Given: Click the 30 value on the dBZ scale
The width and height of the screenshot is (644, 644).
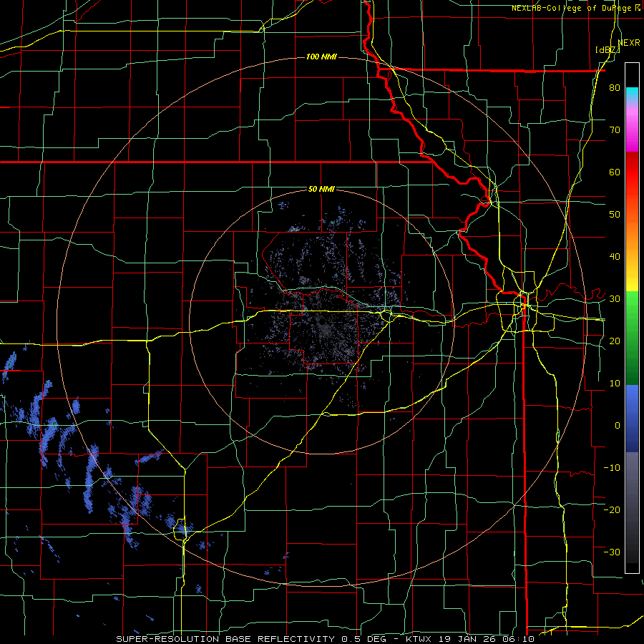Looking at the screenshot, I should click(x=615, y=298).
